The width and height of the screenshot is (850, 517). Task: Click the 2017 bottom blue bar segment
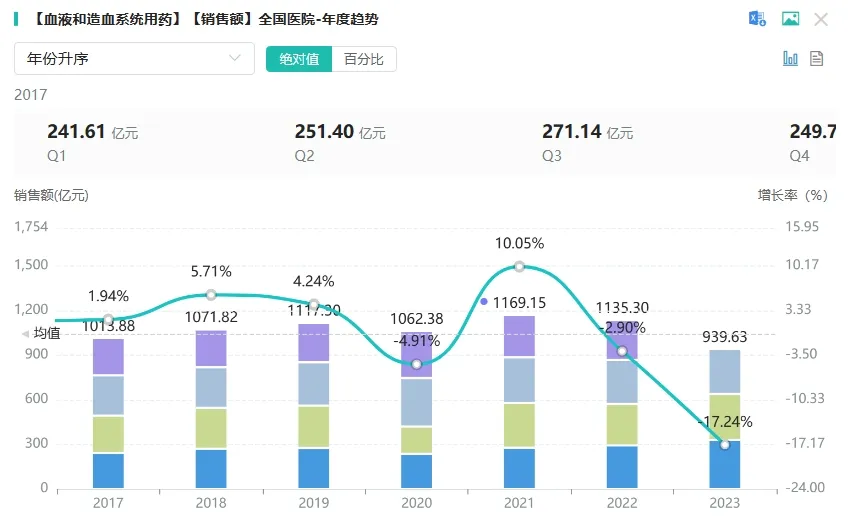point(108,470)
